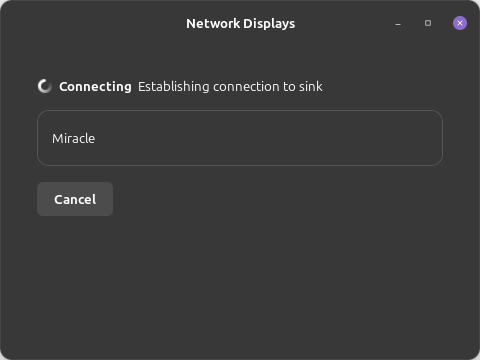Viewport: 480px width, 360px height.
Task: Click the purple round X button
Action: [x=460, y=23]
